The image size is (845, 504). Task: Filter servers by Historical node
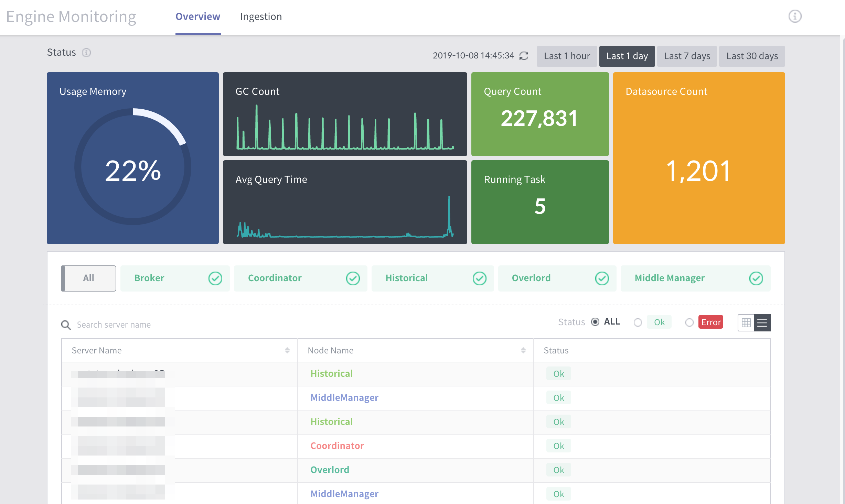(x=432, y=278)
